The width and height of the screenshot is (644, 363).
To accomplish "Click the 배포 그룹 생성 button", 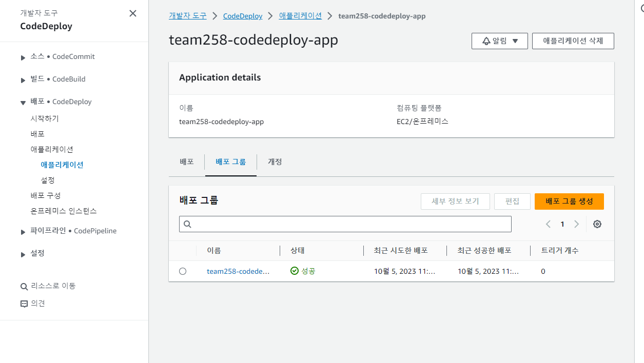I will pyautogui.click(x=569, y=201).
